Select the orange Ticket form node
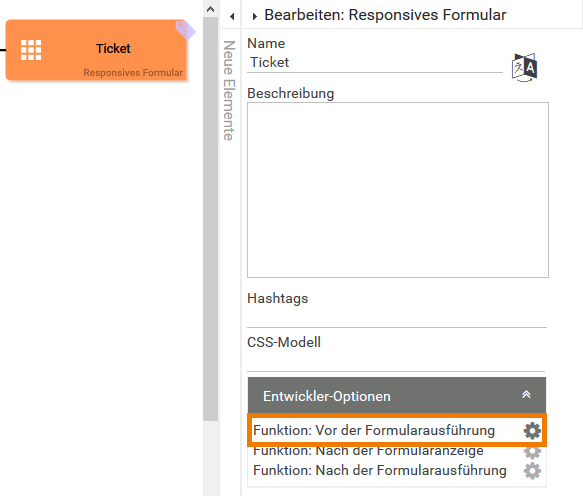 pos(96,50)
